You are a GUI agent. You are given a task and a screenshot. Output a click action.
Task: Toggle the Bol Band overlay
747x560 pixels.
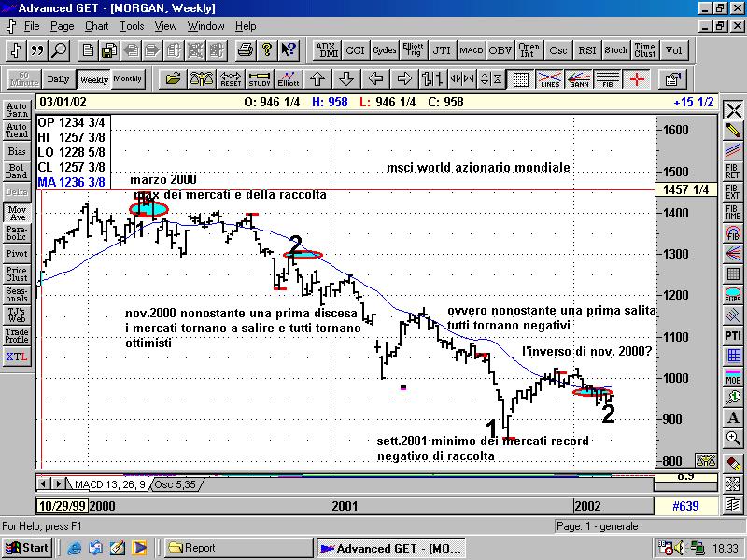[17, 171]
